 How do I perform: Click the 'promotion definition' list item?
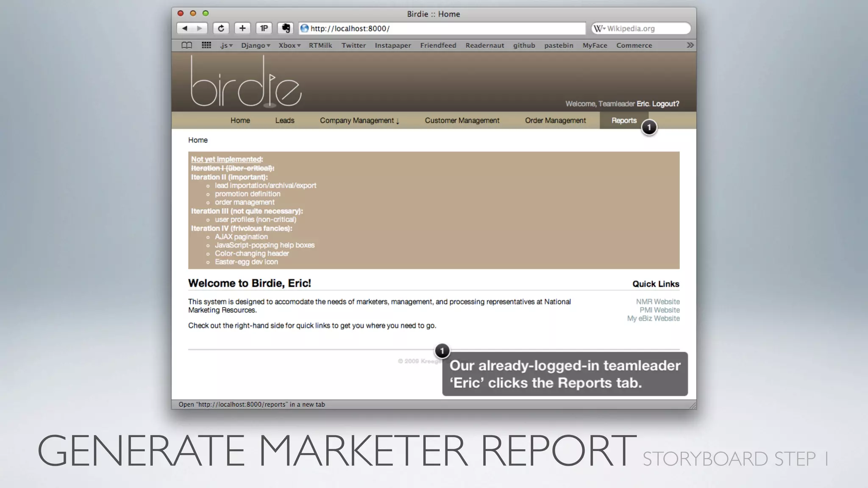click(248, 194)
